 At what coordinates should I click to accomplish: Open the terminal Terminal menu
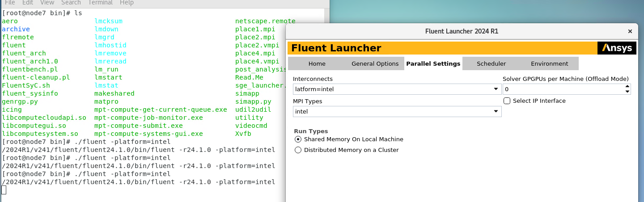[100, 3]
